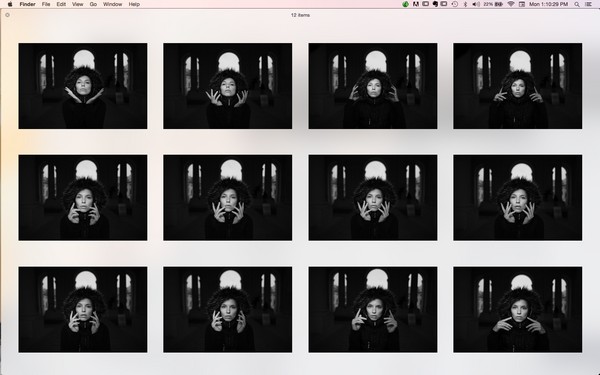The image size is (600, 375).
Task: Click the small round button left of title bar
Action: (7, 15)
